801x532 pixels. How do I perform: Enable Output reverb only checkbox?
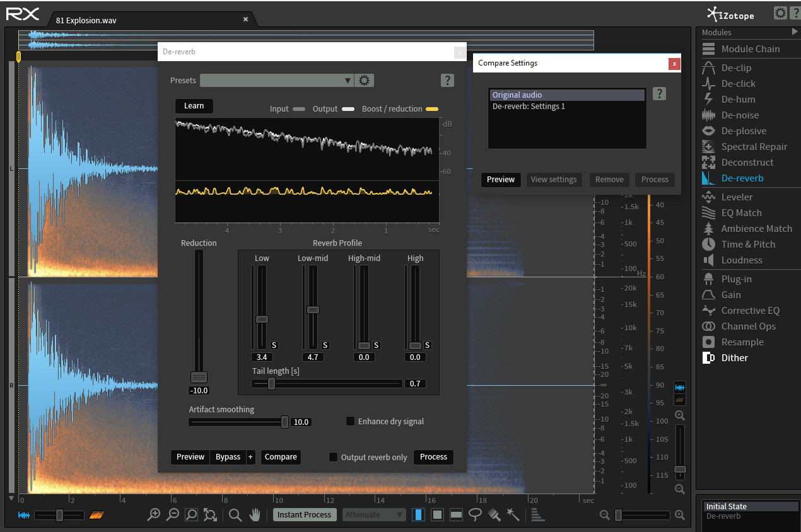334,457
